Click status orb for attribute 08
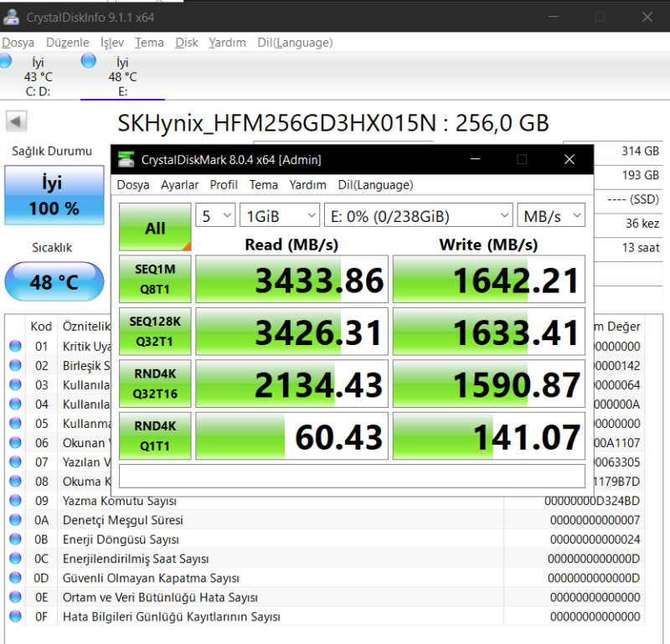670x644 pixels. 15,481
